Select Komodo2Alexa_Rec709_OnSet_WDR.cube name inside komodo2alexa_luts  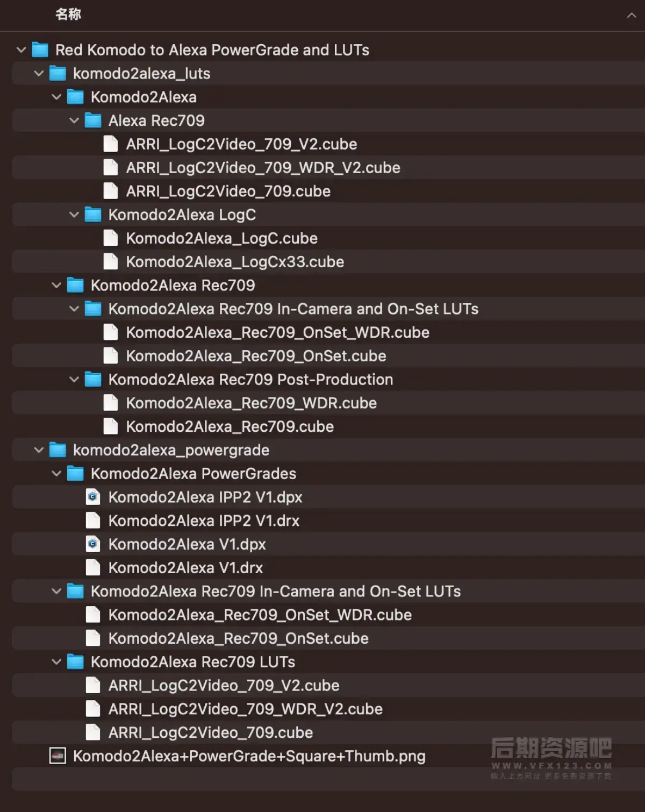[278, 332]
